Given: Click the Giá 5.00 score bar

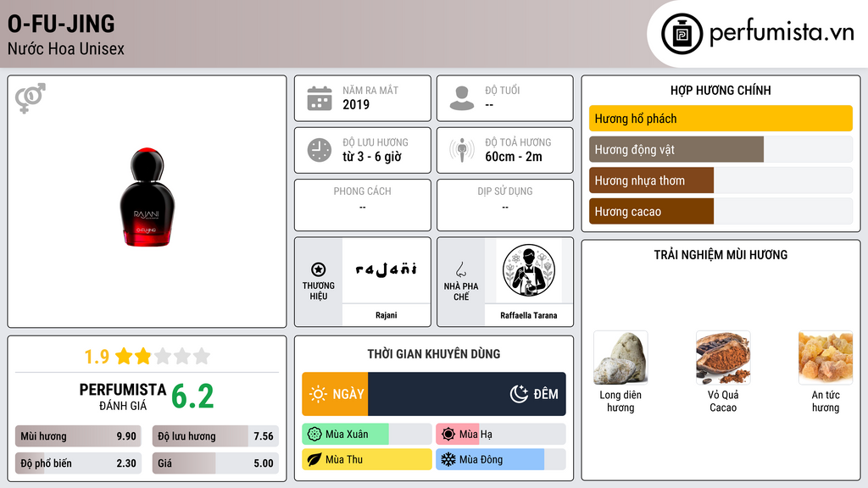Looking at the screenshot, I should click(x=215, y=463).
